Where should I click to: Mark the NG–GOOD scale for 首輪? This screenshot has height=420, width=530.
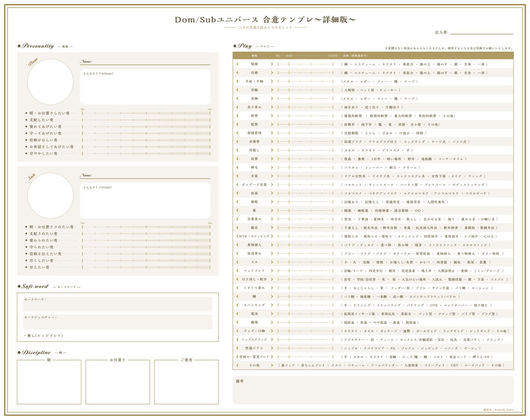pos(305,90)
